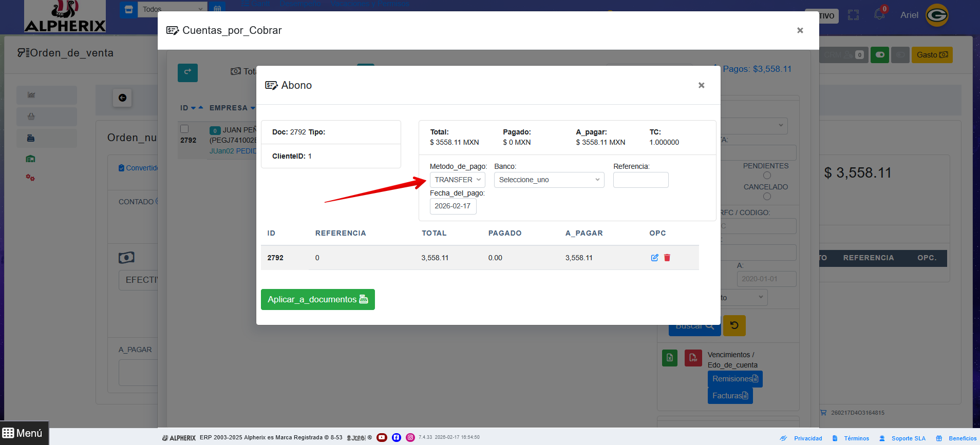Screen dimensions: 980x445
Task: Check the checkbox for order 2792
Action: (x=184, y=129)
